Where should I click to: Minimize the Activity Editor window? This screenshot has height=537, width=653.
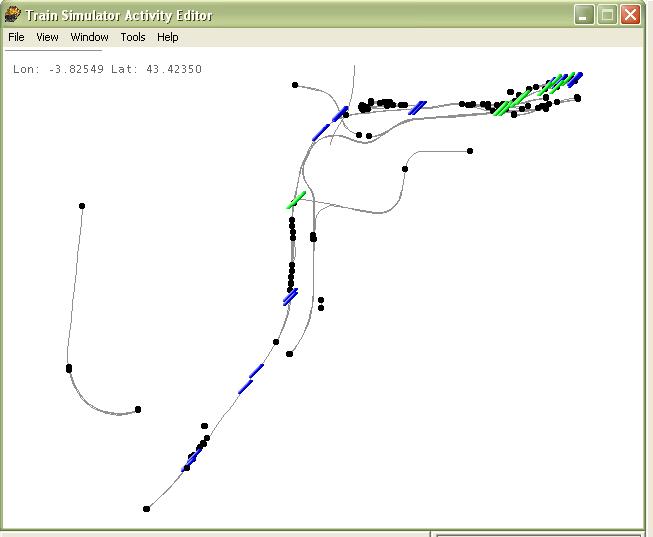(x=584, y=14)
